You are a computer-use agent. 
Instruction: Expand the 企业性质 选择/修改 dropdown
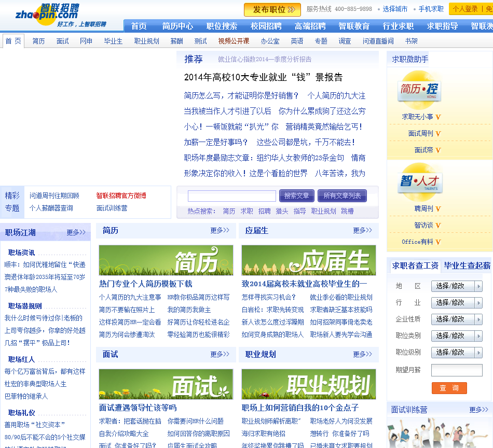coord(457,319)
